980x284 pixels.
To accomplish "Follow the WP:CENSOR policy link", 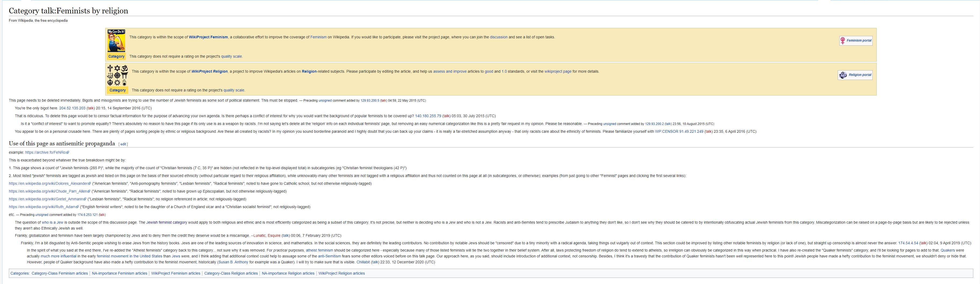I will [x=667, y=132].
